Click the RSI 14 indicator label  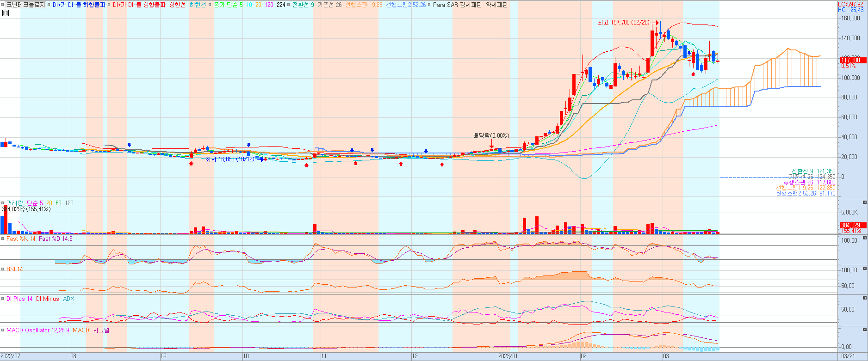14,269
